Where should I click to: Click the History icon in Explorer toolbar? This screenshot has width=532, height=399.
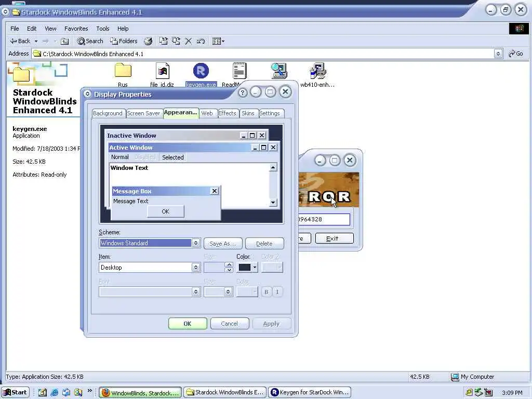click(148, 42)
